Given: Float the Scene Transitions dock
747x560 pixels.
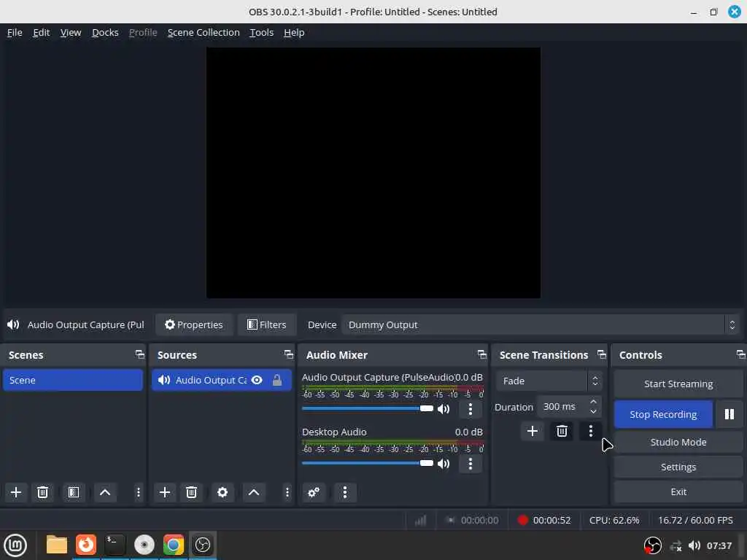Looking at the screenshot, I should click(x=602, y=354).
